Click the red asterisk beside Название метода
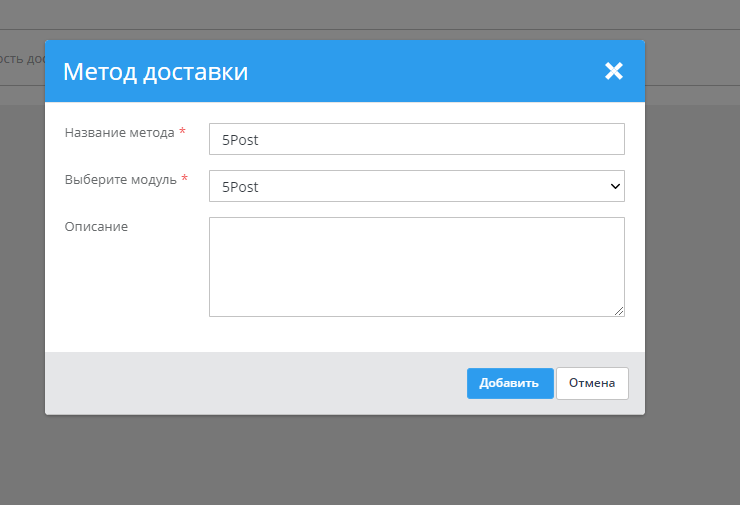This screenshot has width=740, height=505. pos(182,133)
